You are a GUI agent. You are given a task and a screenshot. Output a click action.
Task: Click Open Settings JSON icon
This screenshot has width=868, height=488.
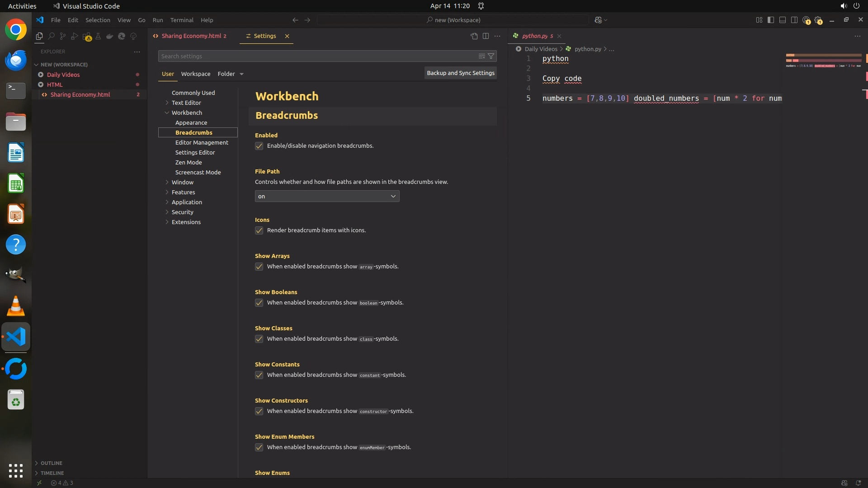474,36
